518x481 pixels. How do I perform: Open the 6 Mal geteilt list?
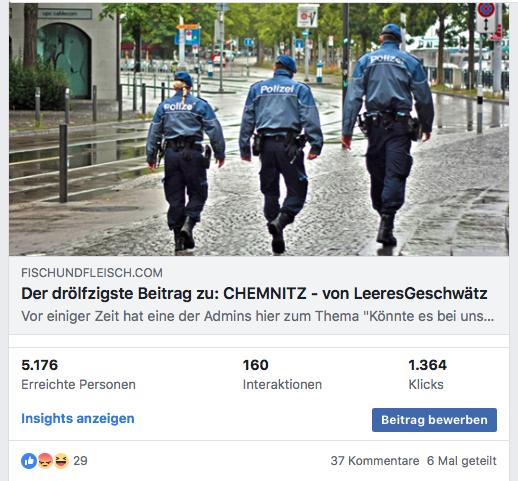[462, 461]
